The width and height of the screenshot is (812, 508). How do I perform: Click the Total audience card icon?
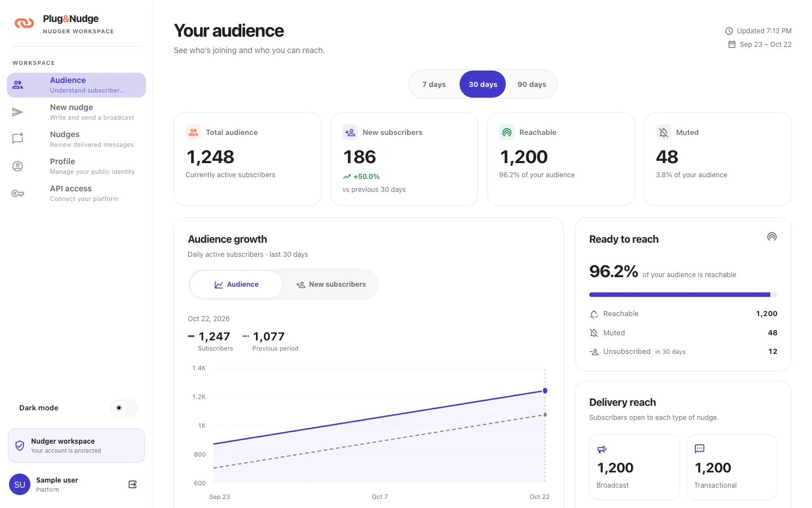point(193,132)
